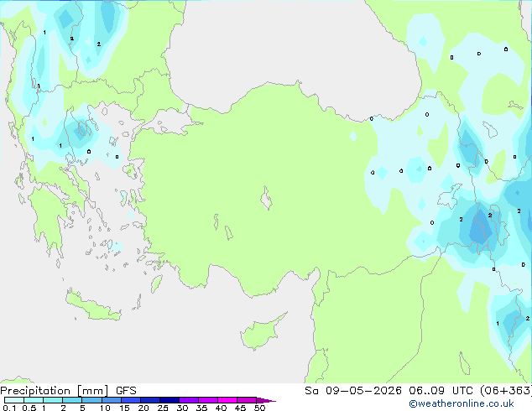Screen dimensions: 532x411
Task: Click the legend label '0.1'
Action: [x=9, y=408]
